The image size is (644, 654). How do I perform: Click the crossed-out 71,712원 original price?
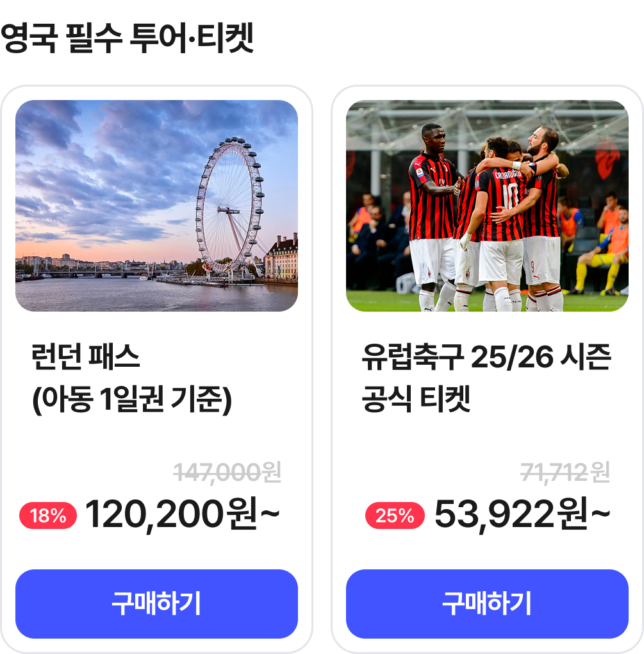coord(565,473)
